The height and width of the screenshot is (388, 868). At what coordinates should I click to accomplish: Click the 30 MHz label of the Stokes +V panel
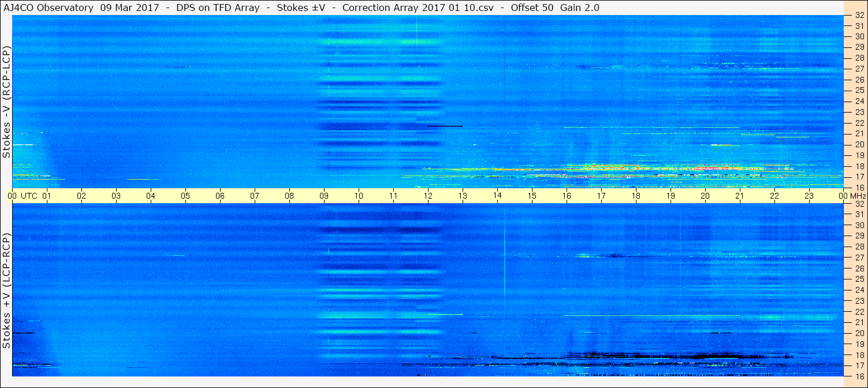point(859,225)
